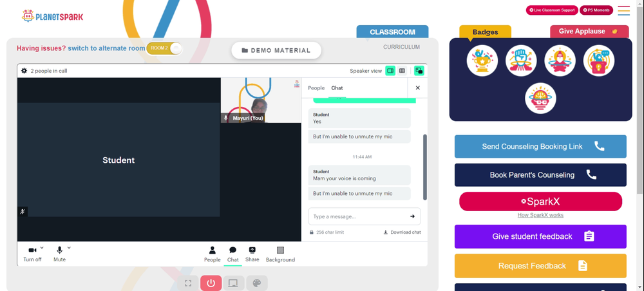Expand camera options chevron
644x291 pixels.
[42, 247]
